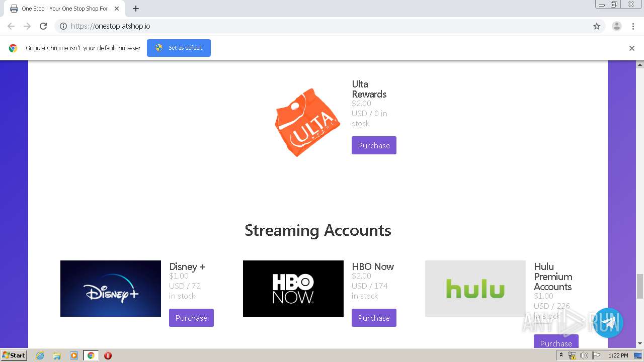Click the page scrollbar thumb
The height and width of the screenshot is (362, 644).
pyautogui.click(x=640, y=286)
